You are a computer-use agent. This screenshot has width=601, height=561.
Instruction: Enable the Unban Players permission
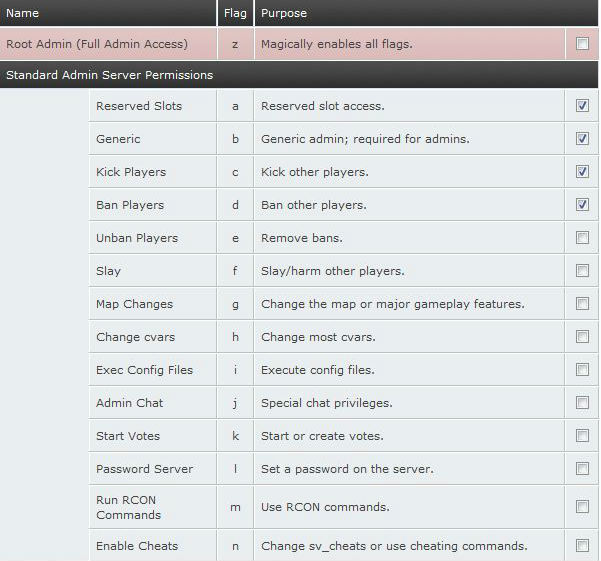pyautogui.click(x=582, y=238)
